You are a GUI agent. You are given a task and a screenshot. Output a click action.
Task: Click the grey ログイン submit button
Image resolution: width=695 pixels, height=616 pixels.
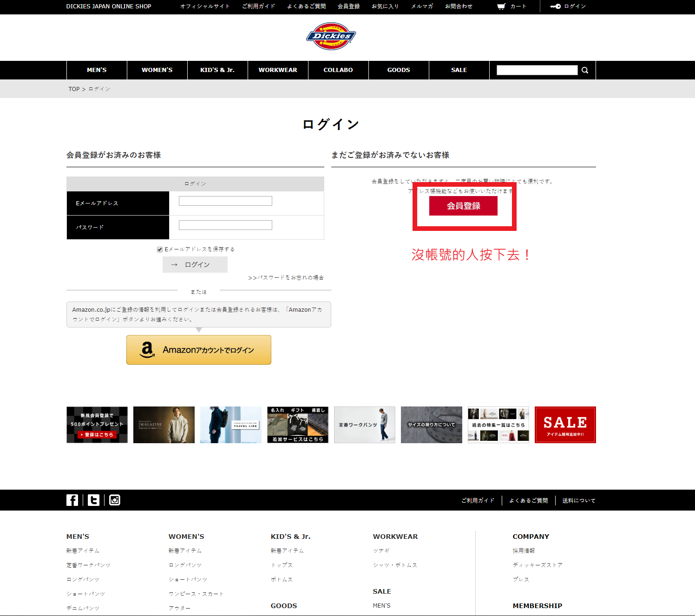[195, 265]
